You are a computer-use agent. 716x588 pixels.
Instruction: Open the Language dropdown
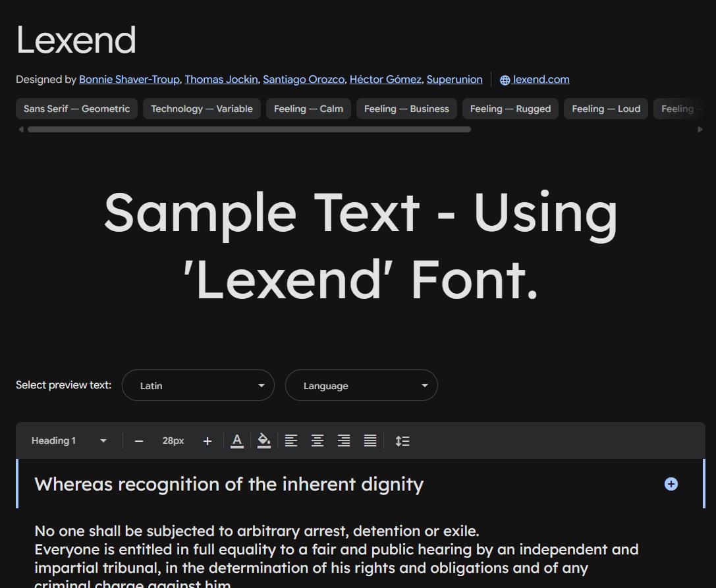tap(361, 385)
